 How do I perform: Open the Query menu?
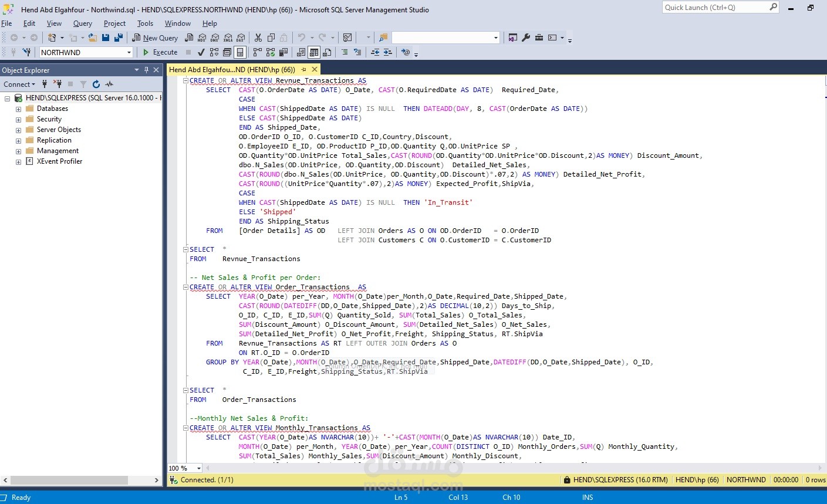coord(82,23)
